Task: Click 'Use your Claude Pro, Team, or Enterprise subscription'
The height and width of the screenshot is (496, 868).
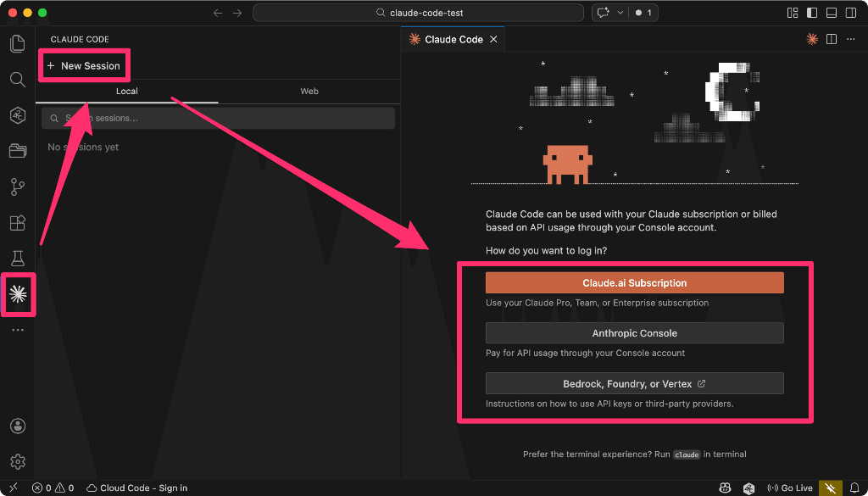Action: (597, 303)
